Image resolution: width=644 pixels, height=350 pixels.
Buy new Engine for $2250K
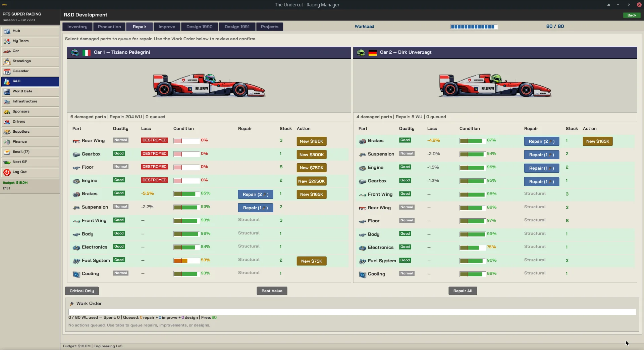pyautogui.click(x=311, y=181)
